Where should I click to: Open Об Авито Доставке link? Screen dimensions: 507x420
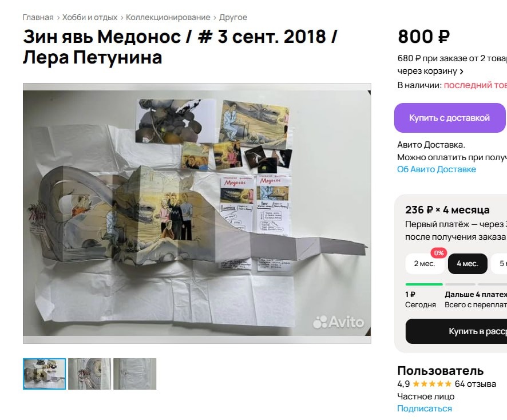tap(437, 169)
